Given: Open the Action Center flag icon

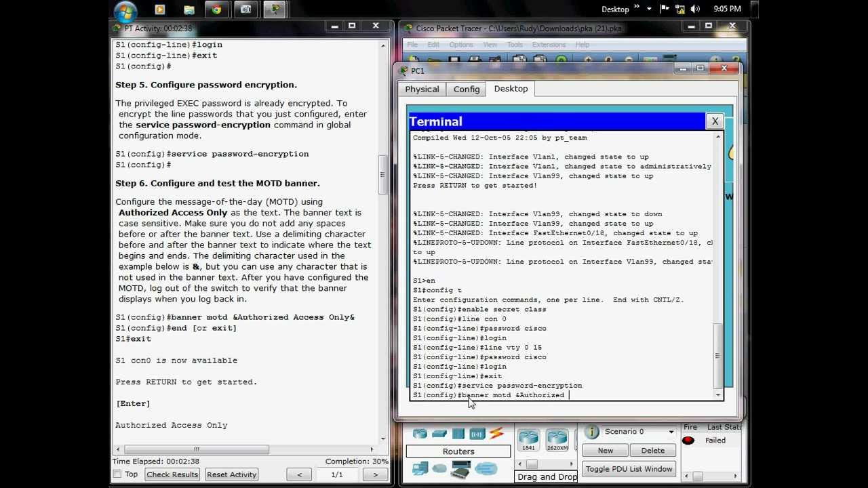Looking at the screenshot, I should [665, 9].
